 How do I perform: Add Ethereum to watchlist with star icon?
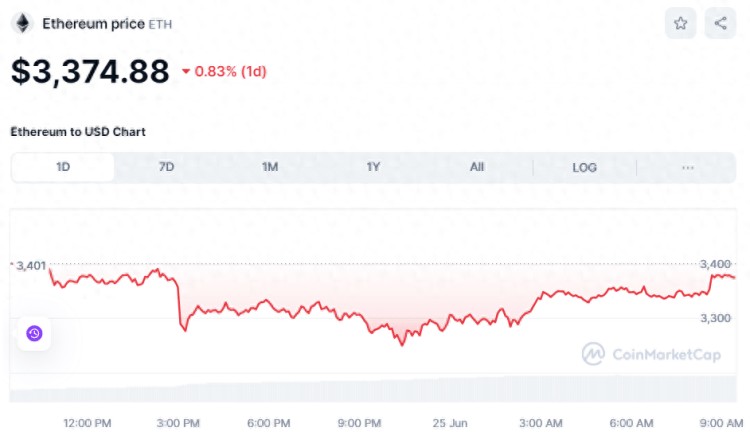(x=680, y=23)
